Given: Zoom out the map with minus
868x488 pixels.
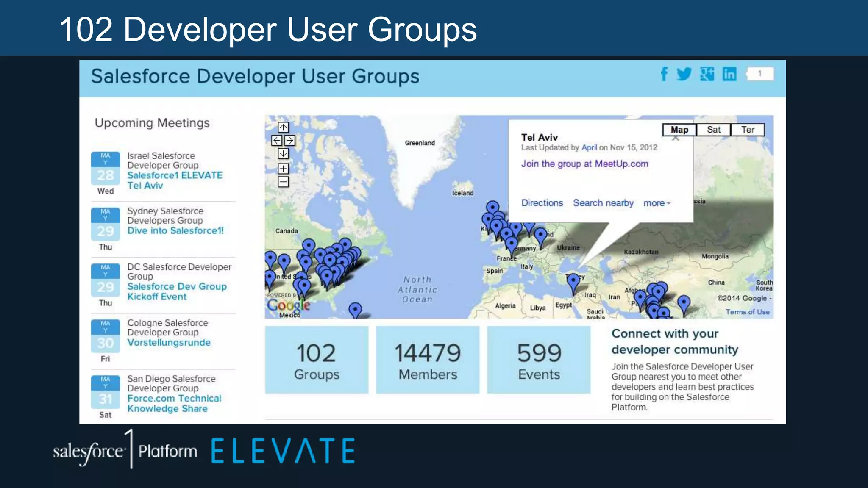Looking at the screenshot, I should pos(283,182).
